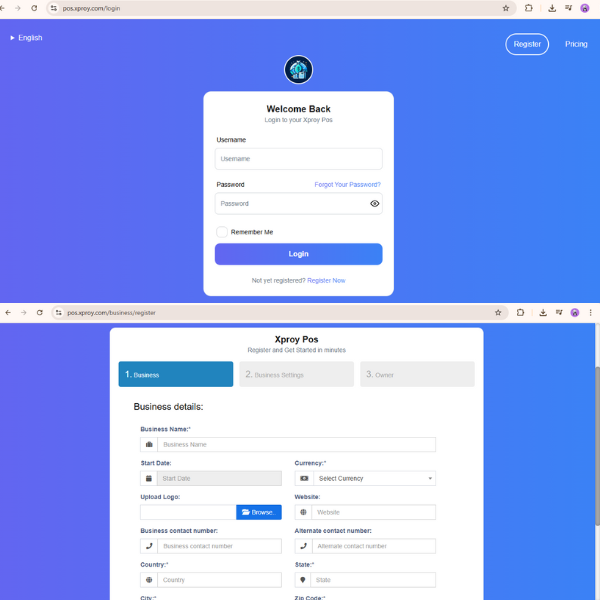
Task: Click the register page vertical scrollbar
Action: pos(597,446)
